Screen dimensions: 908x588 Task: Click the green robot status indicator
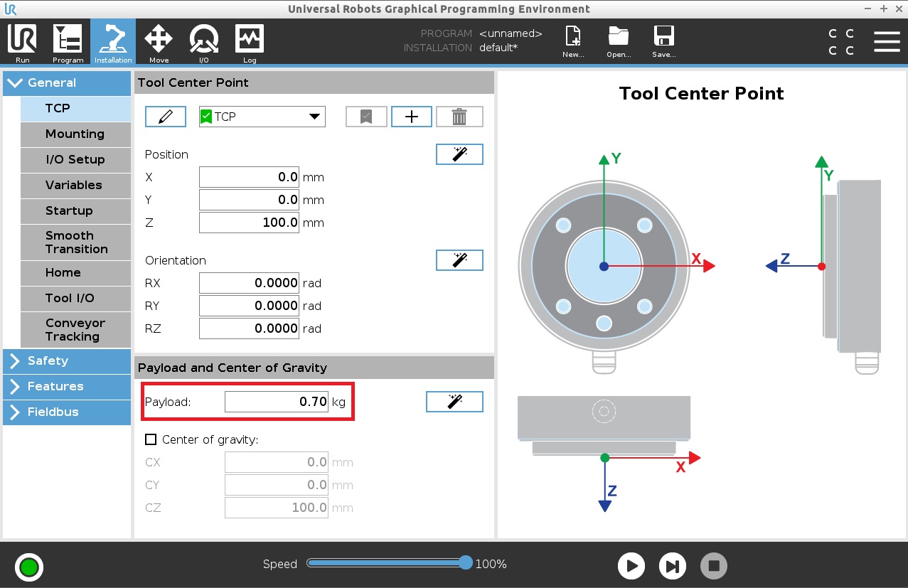(29, 567)
